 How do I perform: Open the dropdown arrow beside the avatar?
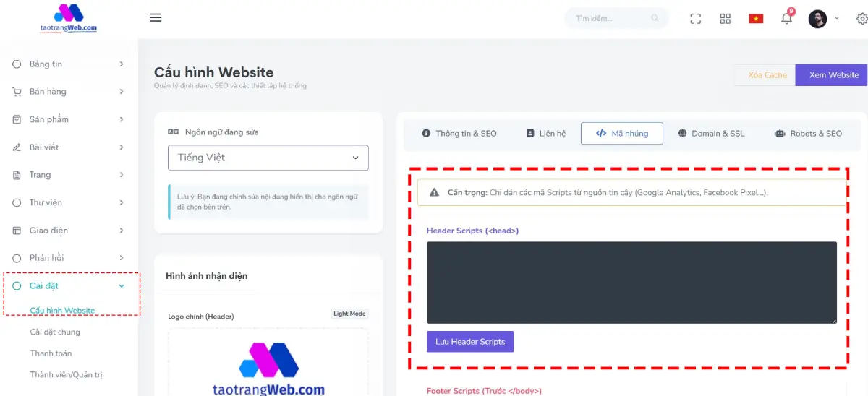click(837, 18)
